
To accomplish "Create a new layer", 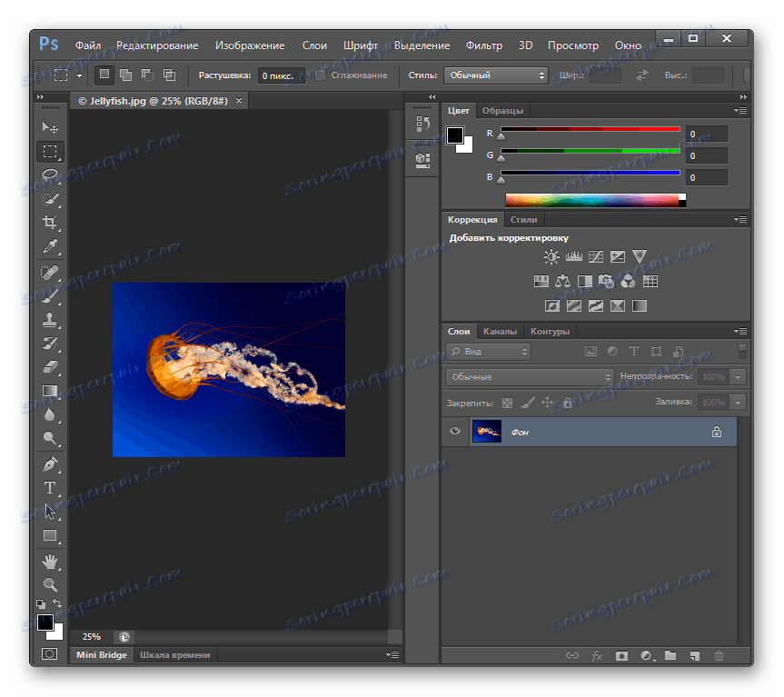I will (x=694, y=655).
